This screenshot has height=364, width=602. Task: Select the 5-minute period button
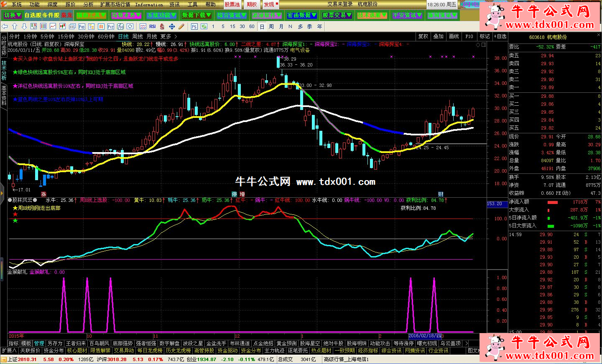pos(223,26)
